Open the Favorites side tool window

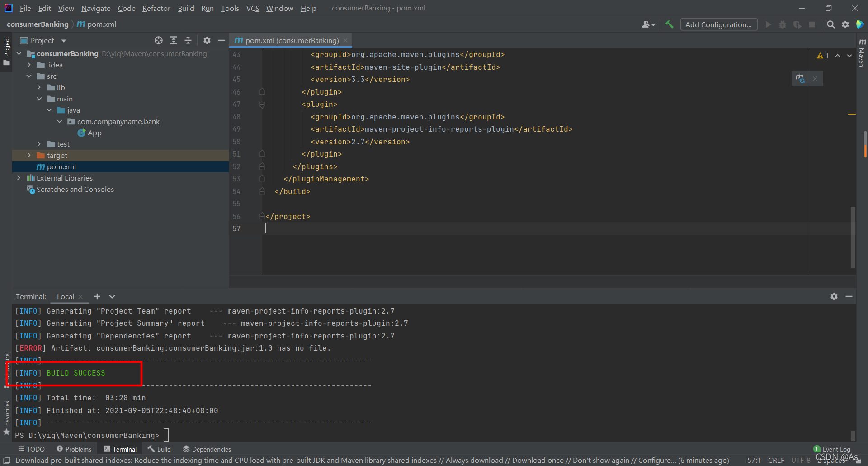(x=6, y=418)
